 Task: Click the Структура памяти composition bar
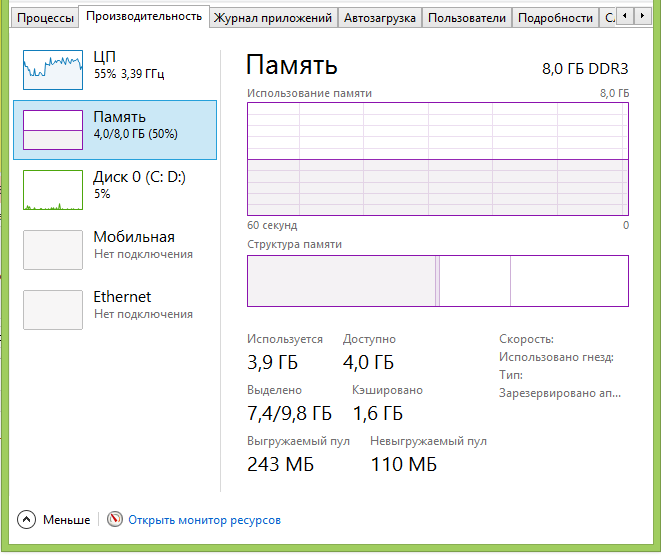[x=438, y=281]
